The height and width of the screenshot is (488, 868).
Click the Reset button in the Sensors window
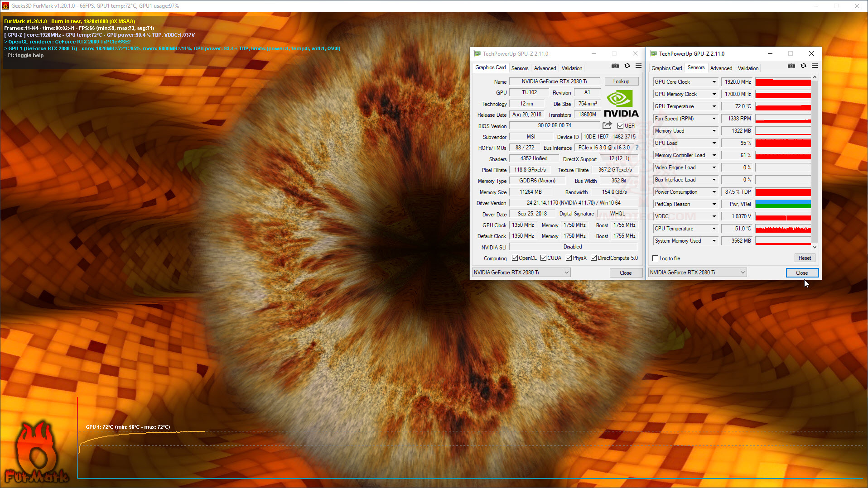[805, 258]
